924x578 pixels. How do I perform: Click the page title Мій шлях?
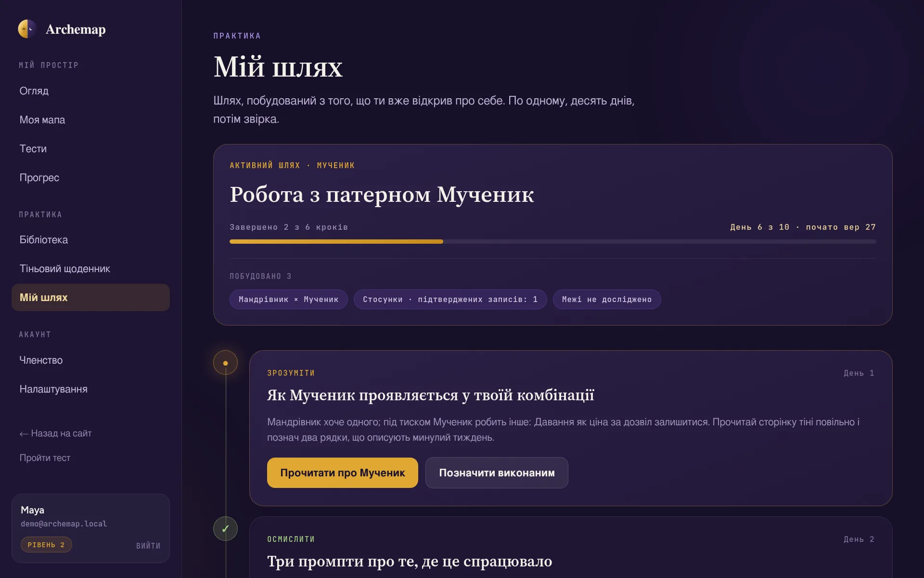[x=278, y=67]
